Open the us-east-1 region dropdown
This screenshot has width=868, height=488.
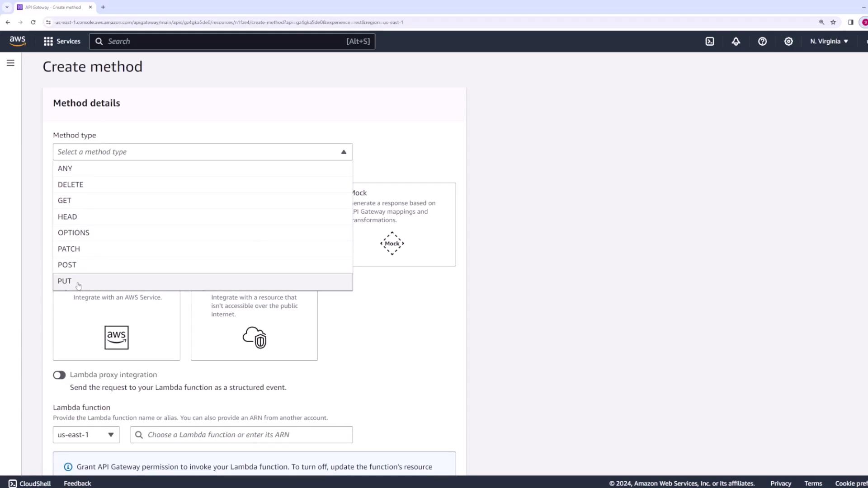coord(86,435)
